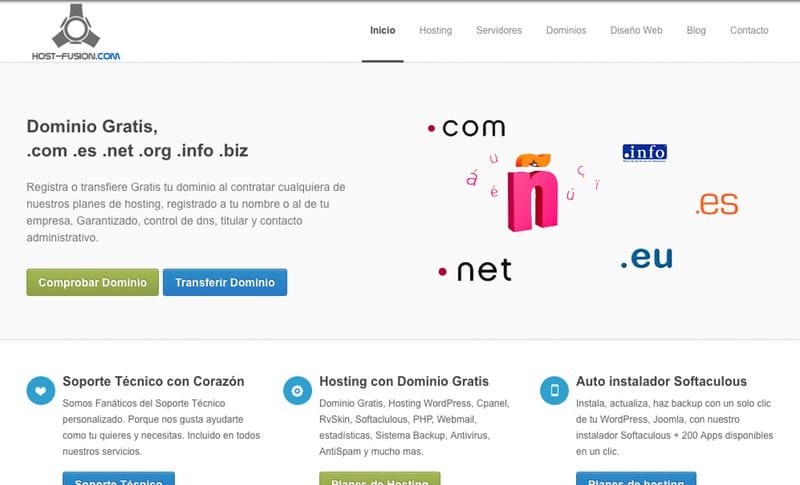Click the .com domain graphic

click(466, 128)
